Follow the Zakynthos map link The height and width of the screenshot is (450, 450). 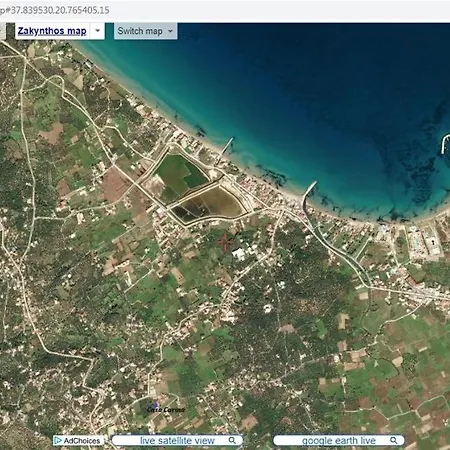coord(52,31)
